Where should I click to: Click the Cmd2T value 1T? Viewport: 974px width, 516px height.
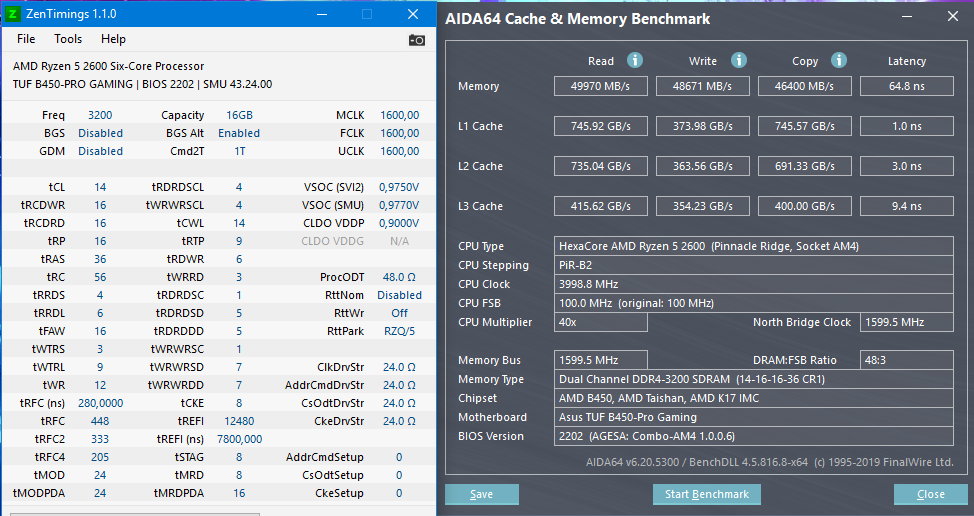239,151
